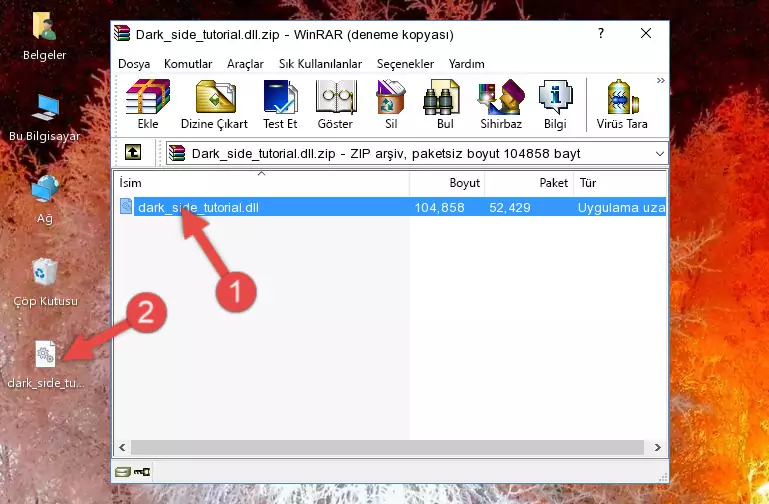Click the WinRAR help question mark
769x504 pixels.
pyautogui.click(x=601, y=33)
